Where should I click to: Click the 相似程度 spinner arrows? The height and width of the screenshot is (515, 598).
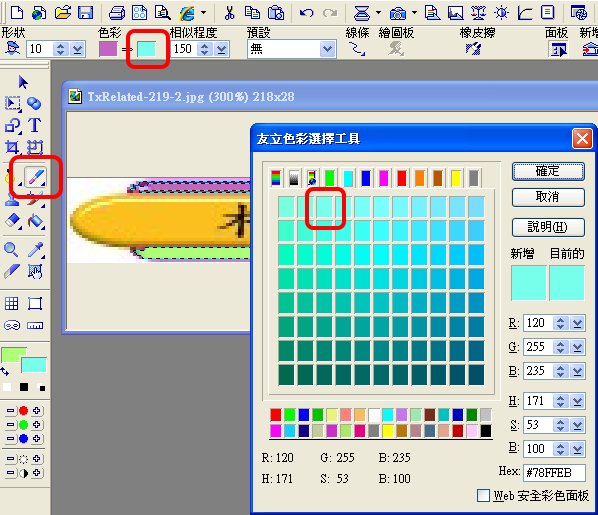pyautogui.click(x=204, y=49)
